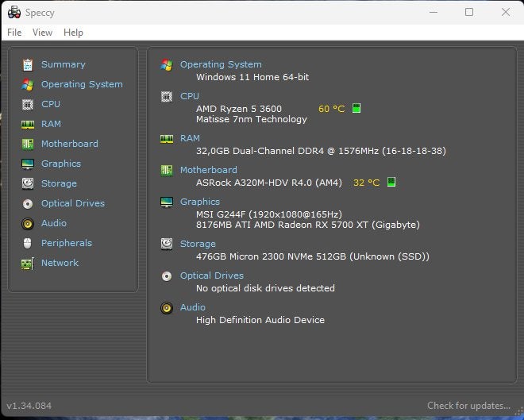Click the Graphics icon in summary panel
Viewport: 524px width, 420px height.
tap(167, 202)
